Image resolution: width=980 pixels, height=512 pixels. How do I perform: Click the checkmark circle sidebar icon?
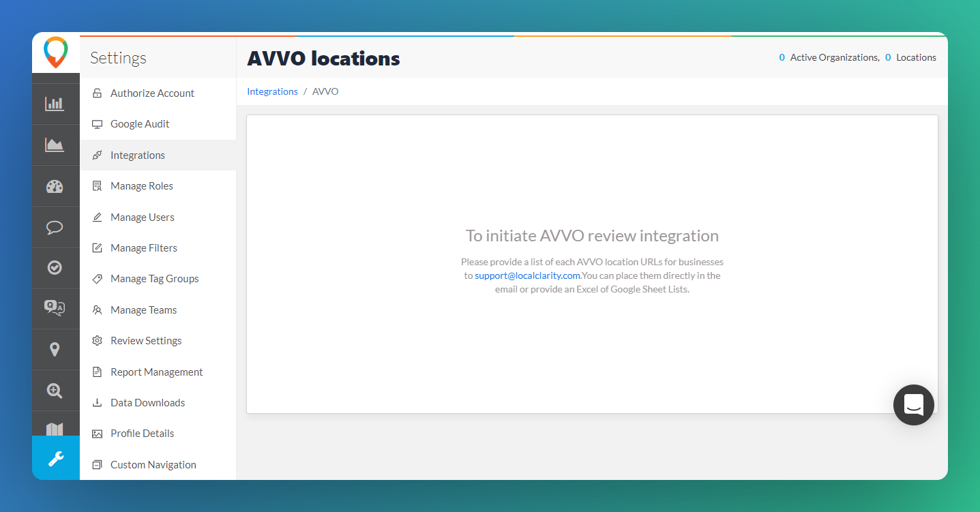55,268
